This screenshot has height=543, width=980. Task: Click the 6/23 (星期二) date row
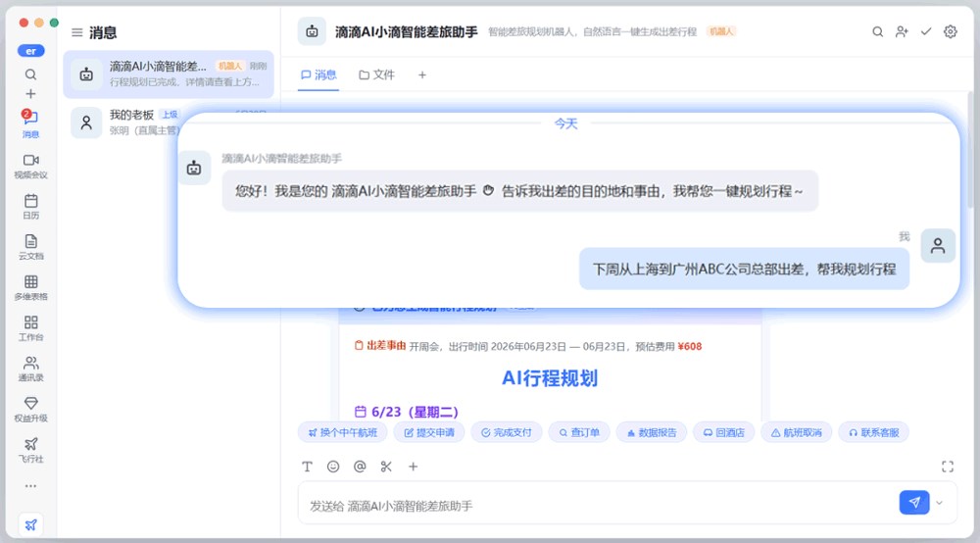pyautogui.click(x=407, y=412)
